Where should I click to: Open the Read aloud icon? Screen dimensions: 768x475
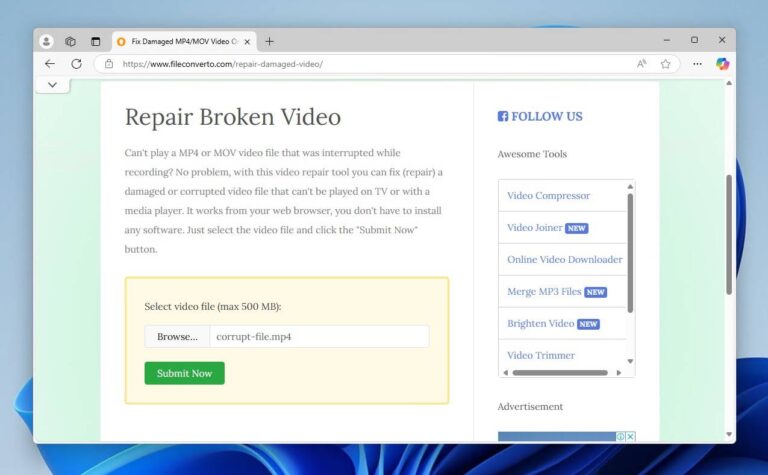pos(642,64)
